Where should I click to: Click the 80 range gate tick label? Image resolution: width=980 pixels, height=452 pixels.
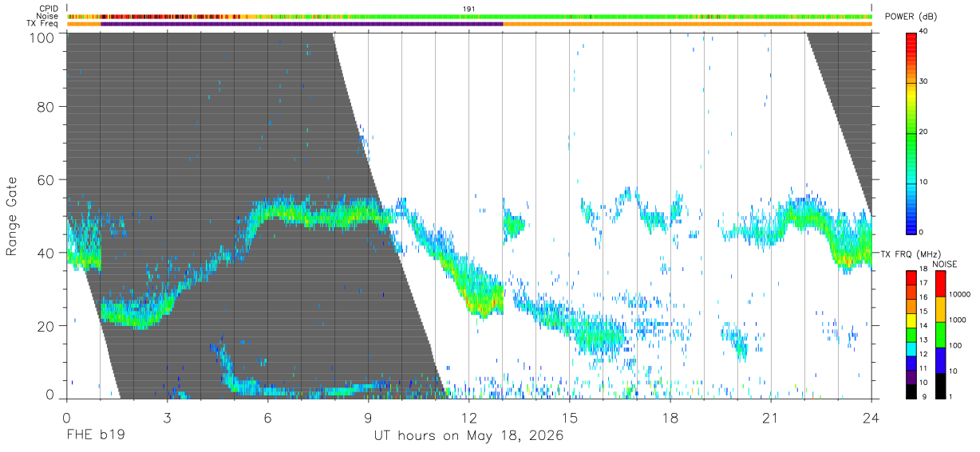[46, 108]
